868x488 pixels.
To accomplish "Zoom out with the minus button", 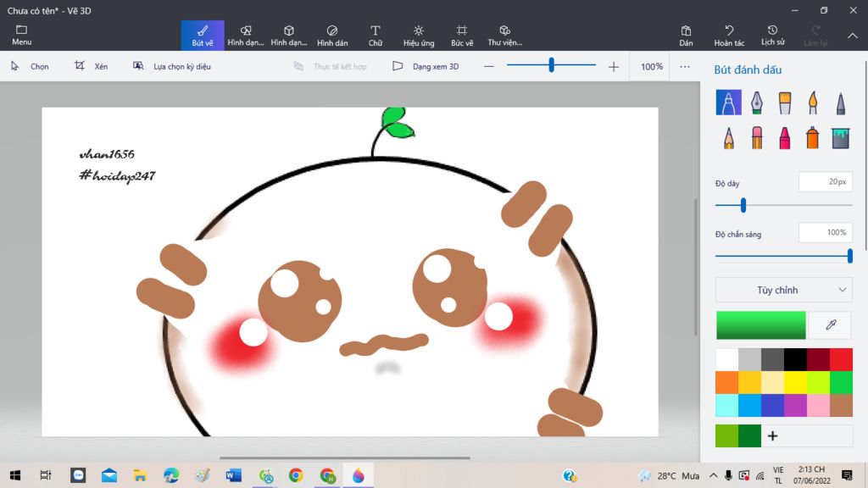I will [488, 66].
